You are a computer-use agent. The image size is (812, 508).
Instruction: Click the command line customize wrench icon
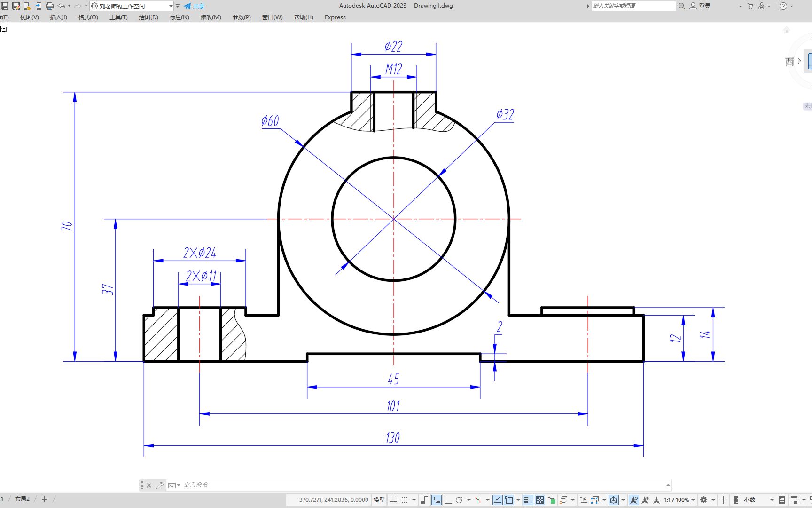coord(160,485)
